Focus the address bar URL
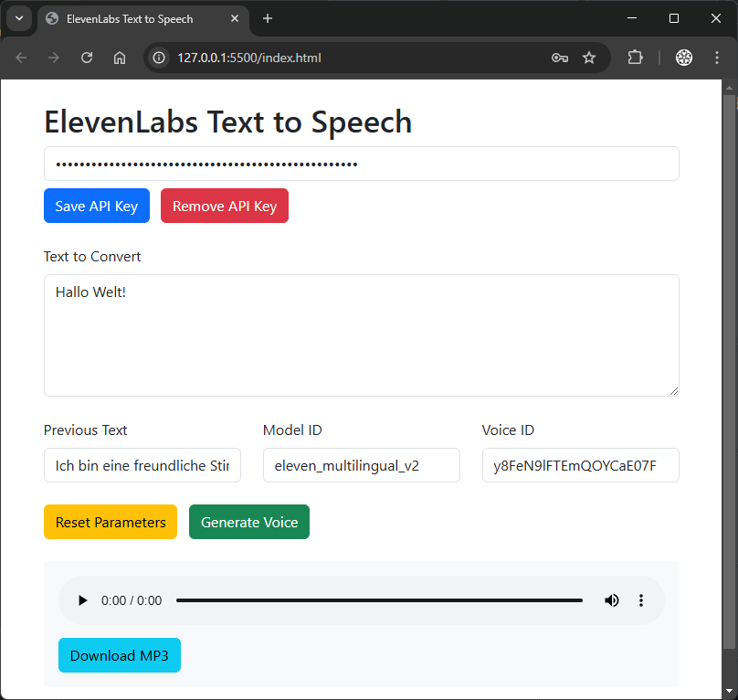Screen dimensions: 738x700 pyautogui.click(x=249, y=58)
